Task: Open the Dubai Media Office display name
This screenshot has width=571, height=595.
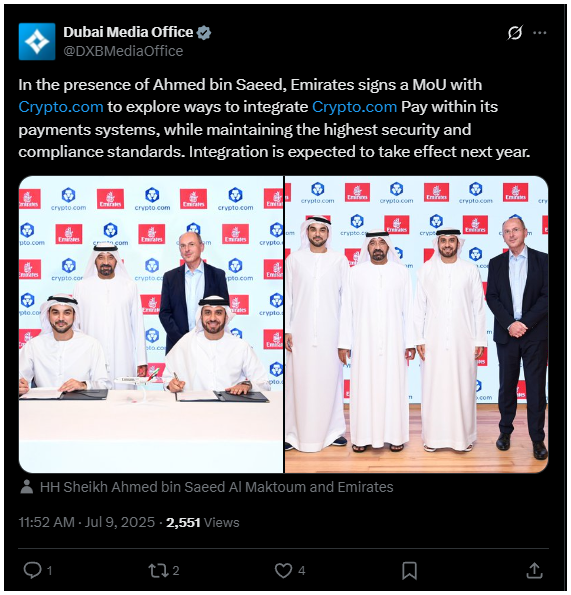Action: pos(128,33)
